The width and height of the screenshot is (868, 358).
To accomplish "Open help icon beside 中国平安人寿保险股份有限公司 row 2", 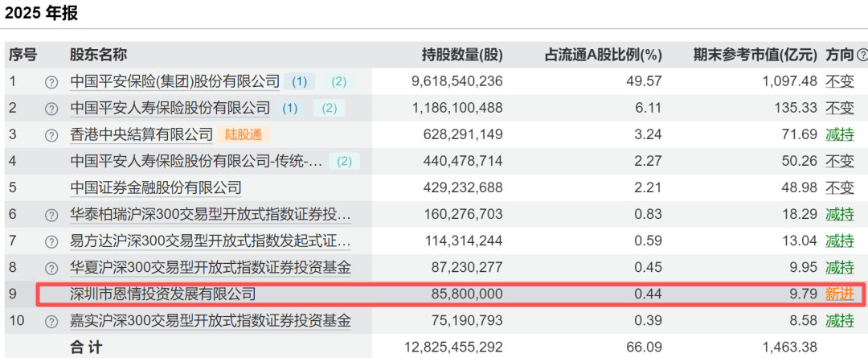I will (51, 109).
